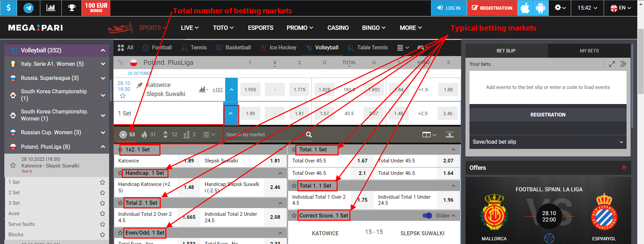This screenshot has height=244, width=644.
Task: Click the Search by market field
Action: click(263, 135)
